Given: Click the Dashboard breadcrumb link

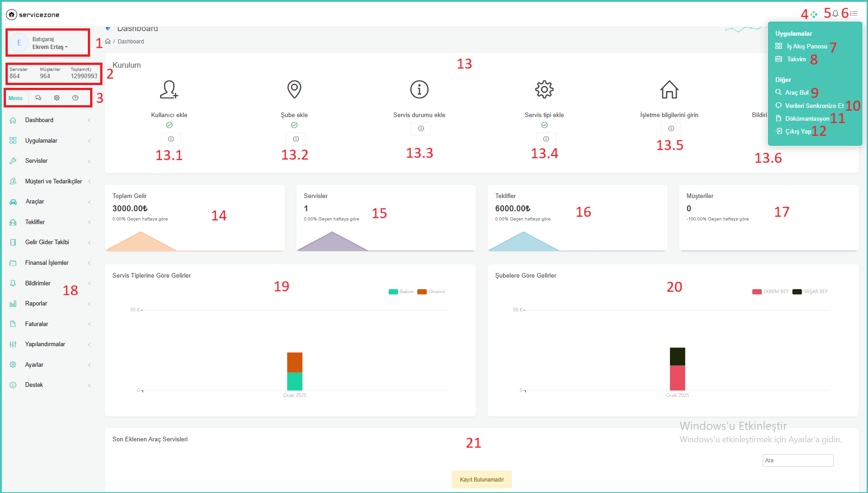Looking at the screenshot, I should pyautogui.click(x=131, y=42).
